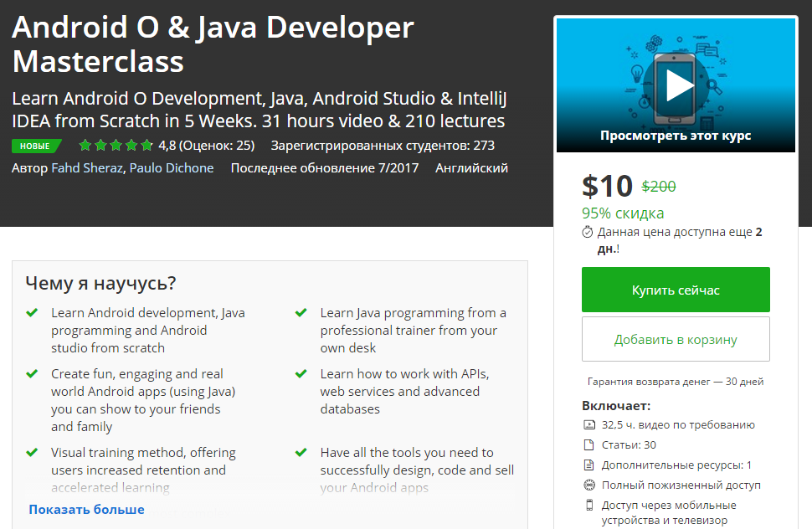Click the text Learn how to work with APIs
Screen dimensions: 812x529
(405, 392)
